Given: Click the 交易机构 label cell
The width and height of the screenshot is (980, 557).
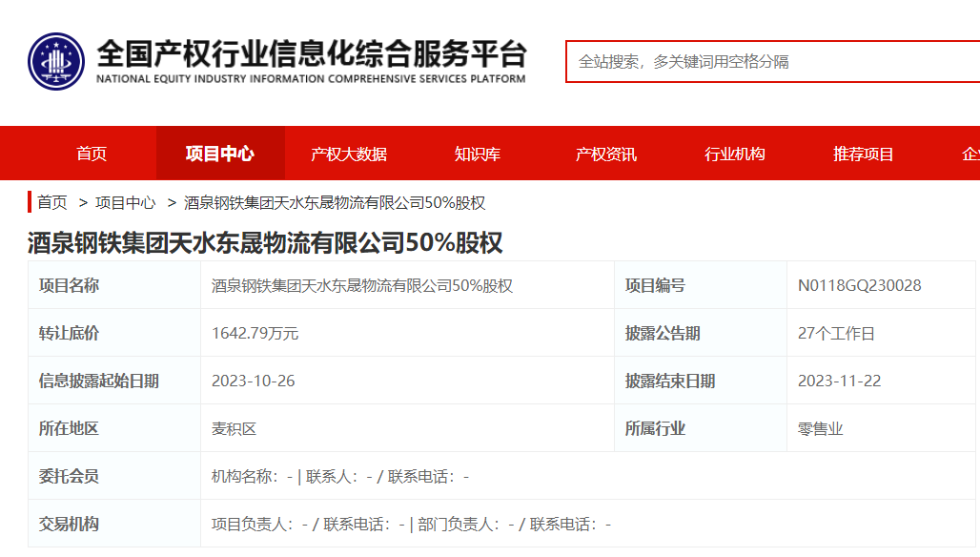Looking at the screenshot, I should (x=114, y=524).
